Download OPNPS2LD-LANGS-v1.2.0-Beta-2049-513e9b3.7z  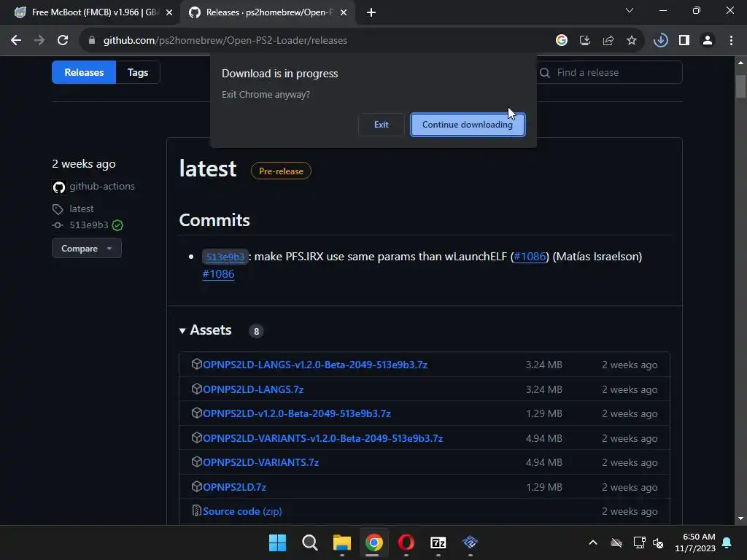pos(315,365)
